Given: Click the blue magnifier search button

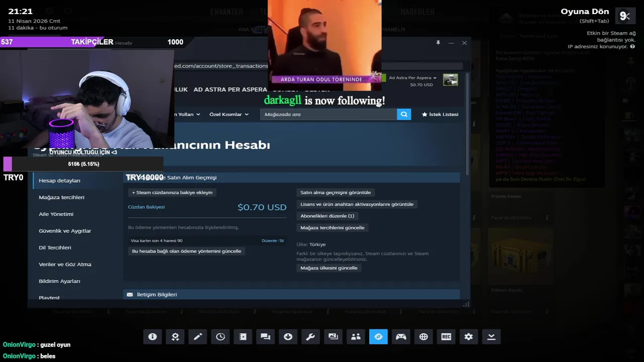Looking at the screenshot, I should (x=404, y=114).
